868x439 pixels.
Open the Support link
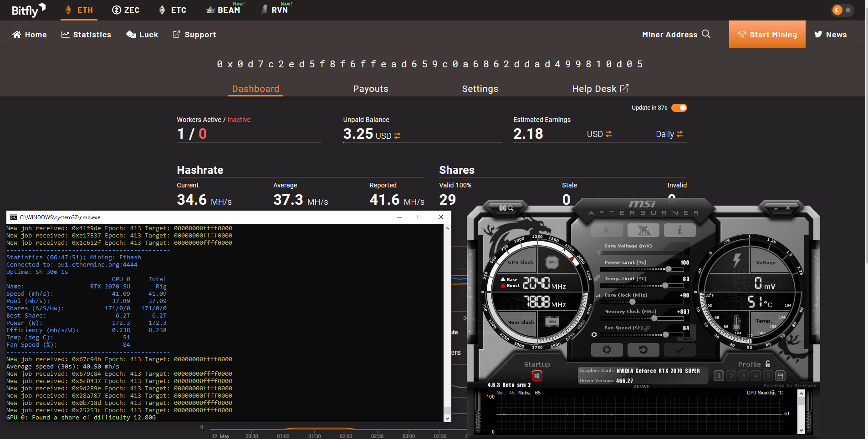194,35
